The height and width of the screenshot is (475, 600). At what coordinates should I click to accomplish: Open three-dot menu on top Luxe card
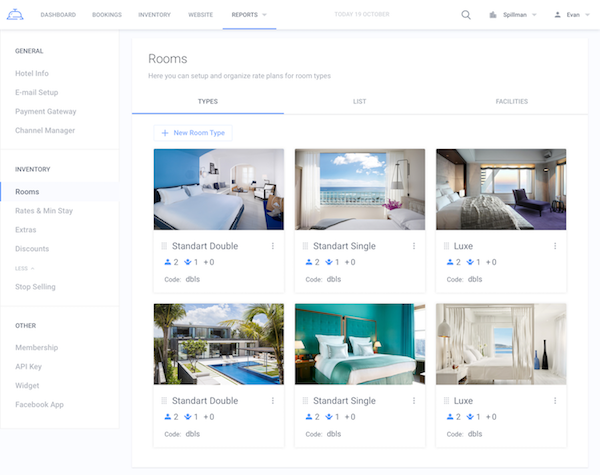555,246
